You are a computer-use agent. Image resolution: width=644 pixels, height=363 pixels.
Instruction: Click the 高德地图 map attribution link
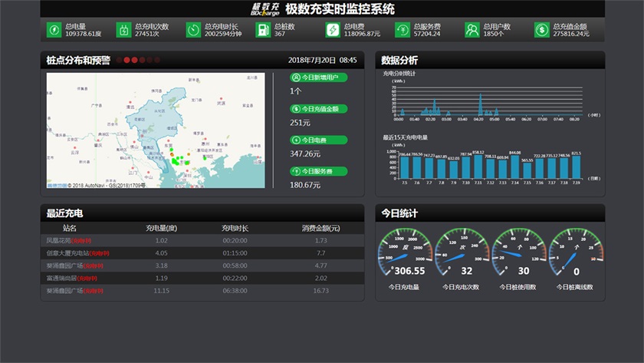point(56,185)
